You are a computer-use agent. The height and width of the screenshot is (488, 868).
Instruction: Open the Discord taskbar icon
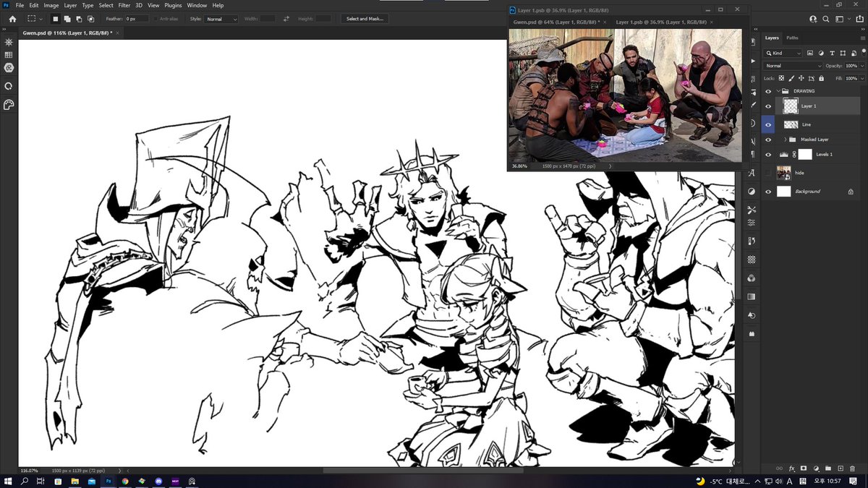tap(158, 481)
